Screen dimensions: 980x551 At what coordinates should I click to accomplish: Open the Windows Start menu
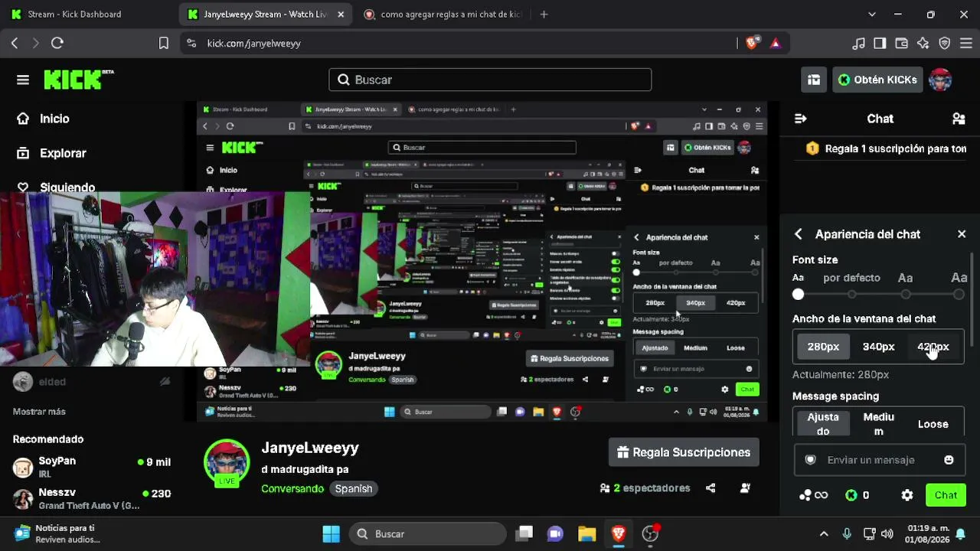(332, 534)
